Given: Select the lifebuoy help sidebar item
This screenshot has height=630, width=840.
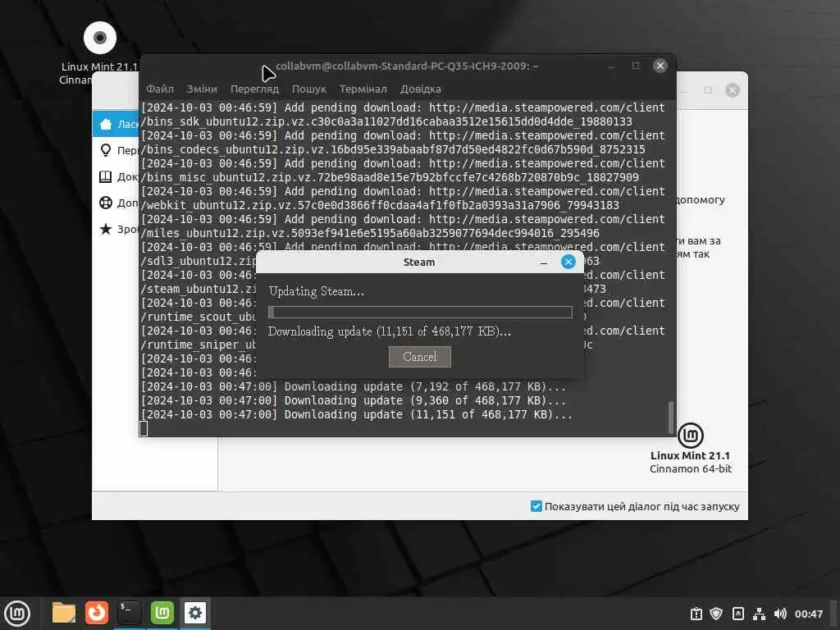Looking at the screenshot, I should 116,203.
